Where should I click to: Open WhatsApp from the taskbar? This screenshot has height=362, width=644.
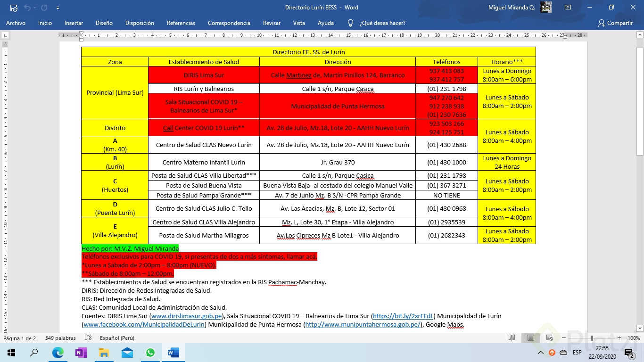150,353
